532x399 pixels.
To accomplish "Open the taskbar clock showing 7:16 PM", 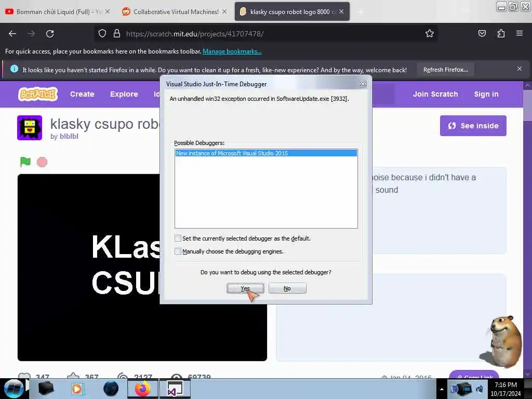I will (x=506, y=389).
